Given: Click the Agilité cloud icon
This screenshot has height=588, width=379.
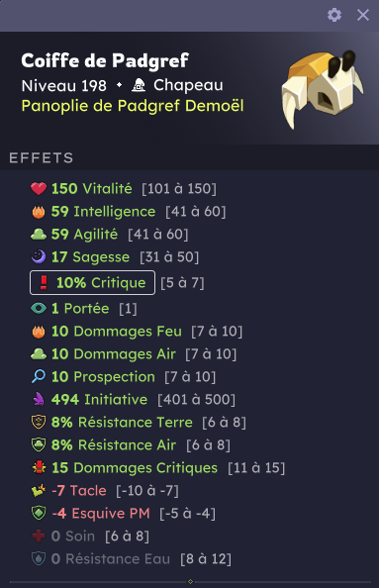Looking at the screenshot, I should (x=39, y=235).
